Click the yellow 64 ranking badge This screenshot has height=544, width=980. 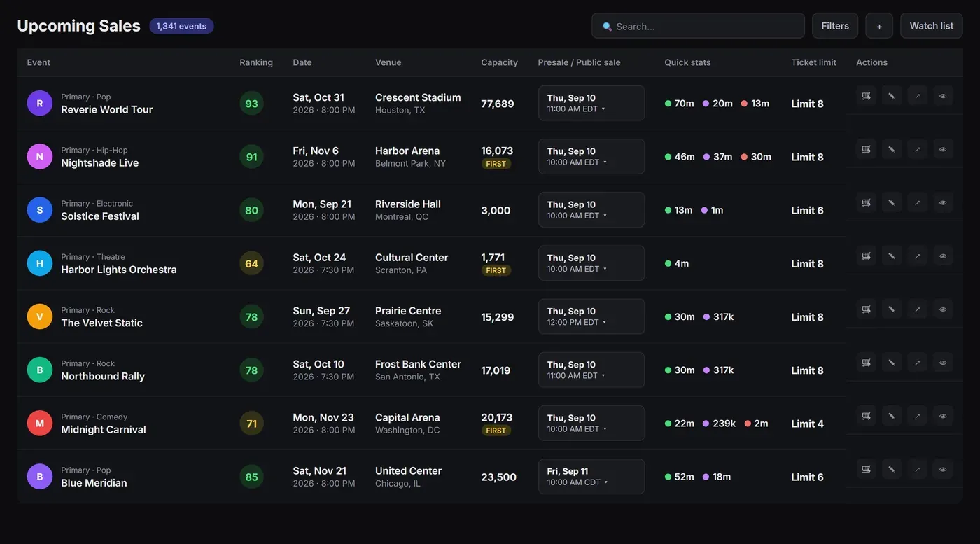pos(251,264)
